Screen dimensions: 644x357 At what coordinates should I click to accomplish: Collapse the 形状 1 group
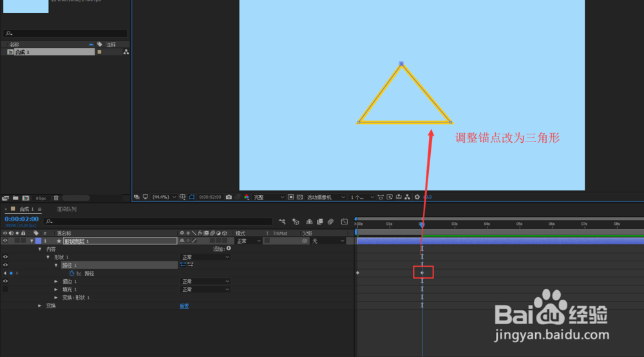pos(48,257)
